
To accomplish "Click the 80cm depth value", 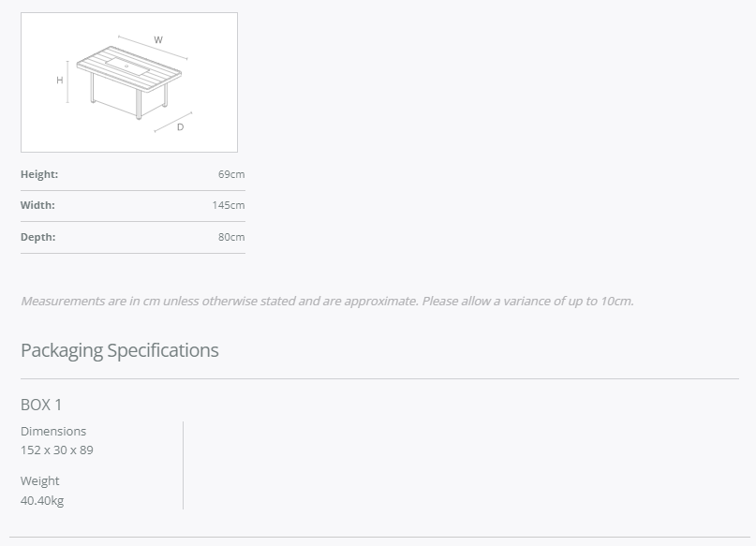I will click(x=231, y=237).
